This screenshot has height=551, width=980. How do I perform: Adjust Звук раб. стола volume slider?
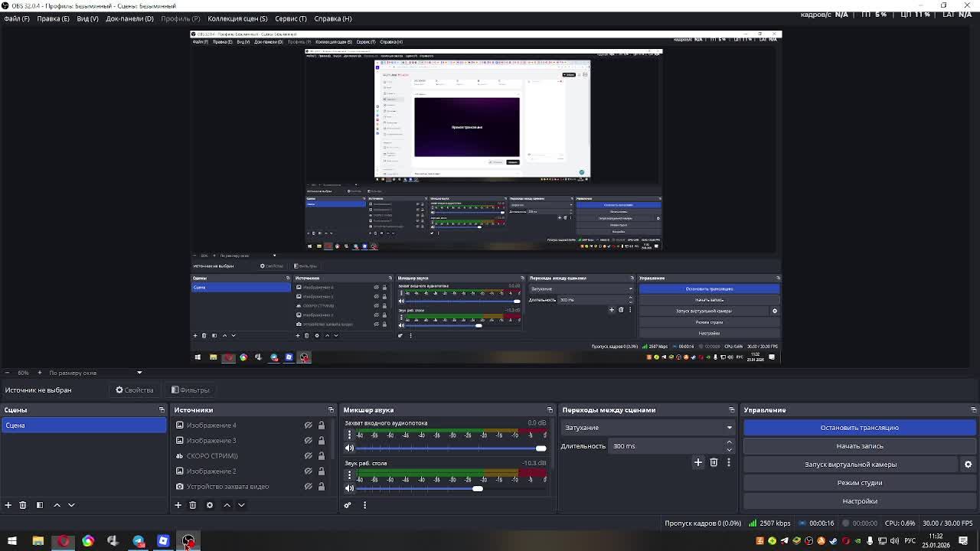(452, 489)
